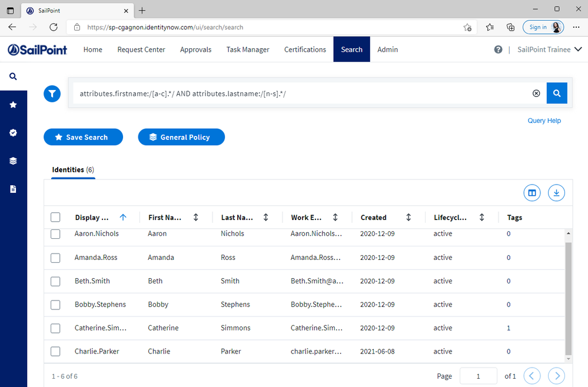Viewport: 588px width, 387px height.
Task: Open the Query Help link
Action: coord(544,121)
